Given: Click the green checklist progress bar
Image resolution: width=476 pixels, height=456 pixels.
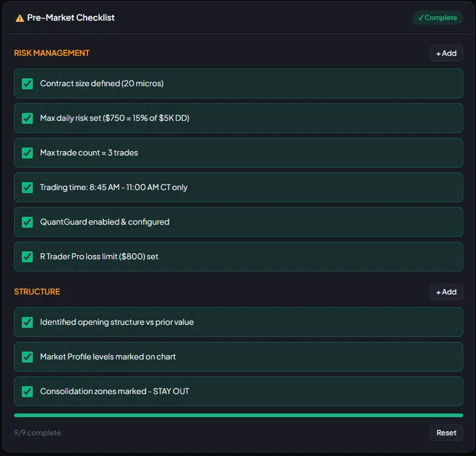Looking at the screenshot, I should [238, 415].
